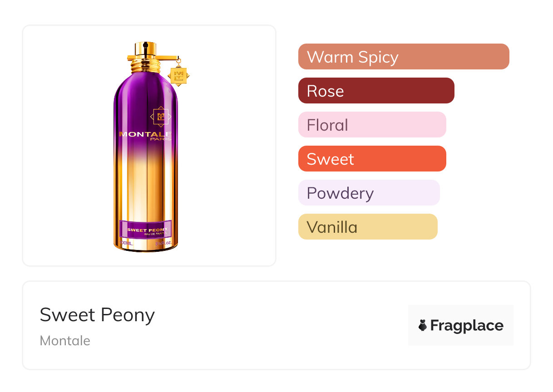Click the gold hanging charm pendant
The width and height of the screenshot is (553, 392).
pyautogui.click(x=178, y=75)
